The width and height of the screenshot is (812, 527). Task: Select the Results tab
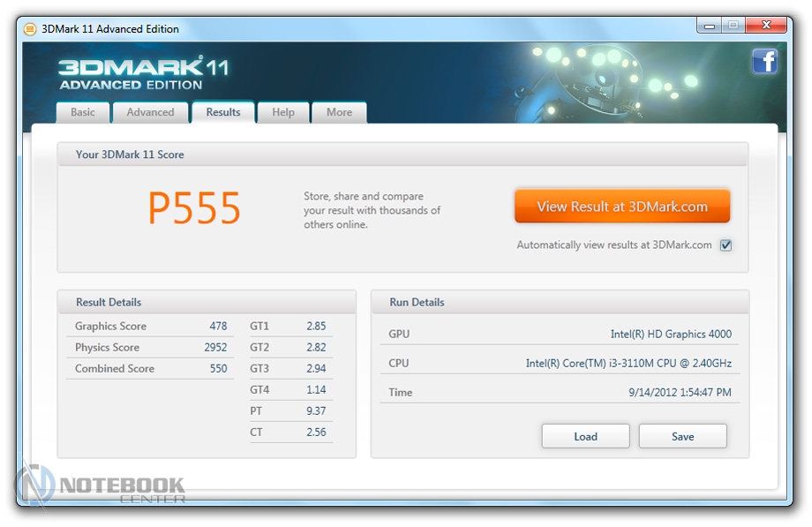click(223, 112)
